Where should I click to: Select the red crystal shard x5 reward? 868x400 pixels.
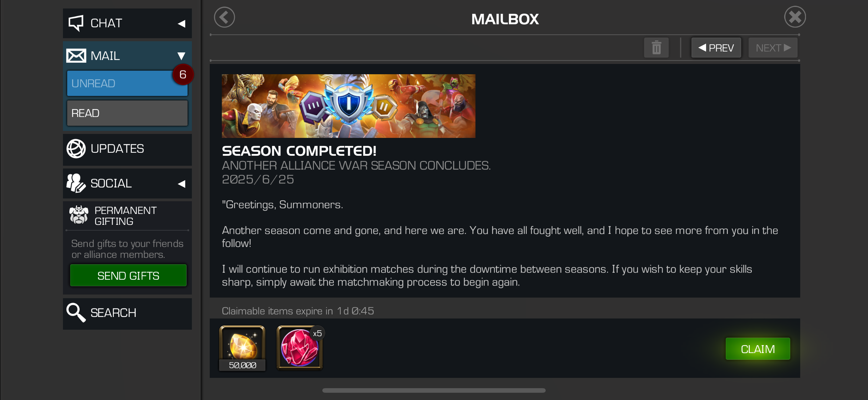300,348
